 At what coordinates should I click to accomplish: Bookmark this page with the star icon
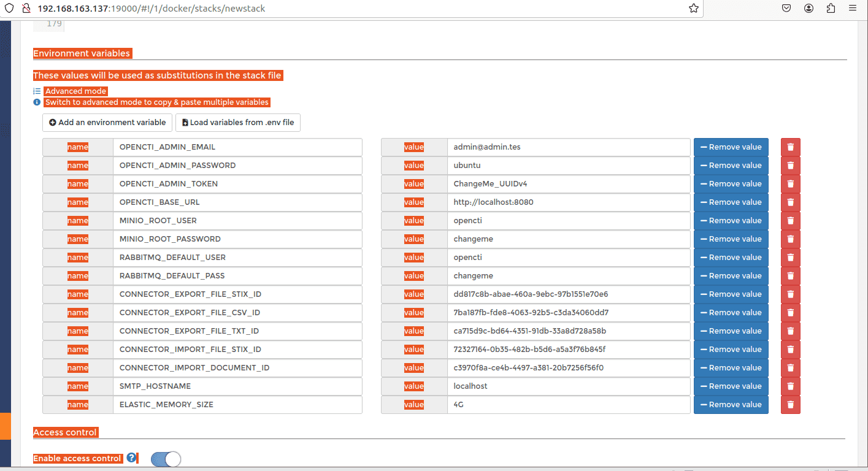click(x=694, y=9)
